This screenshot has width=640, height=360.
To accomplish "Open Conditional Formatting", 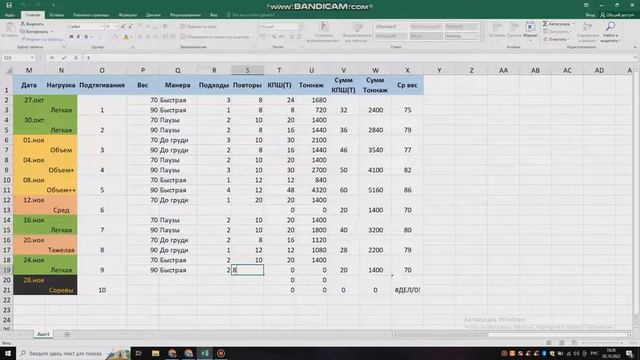I will coord(323,32).
